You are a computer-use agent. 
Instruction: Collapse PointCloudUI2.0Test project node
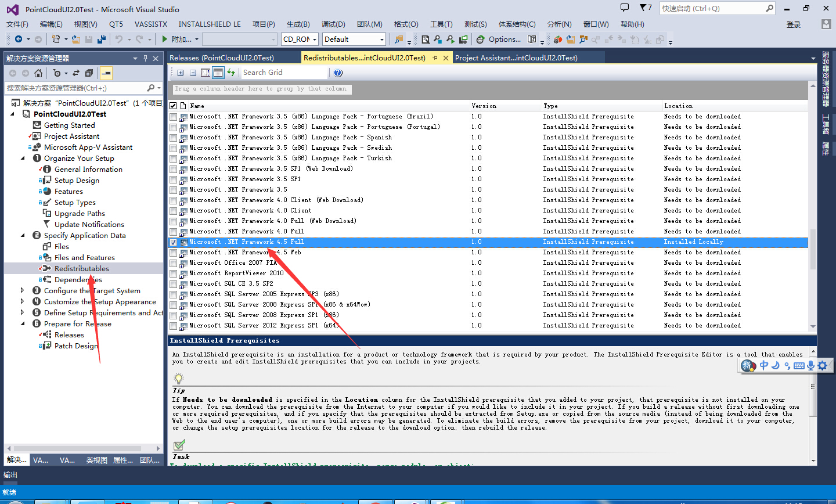coord(13,114)
